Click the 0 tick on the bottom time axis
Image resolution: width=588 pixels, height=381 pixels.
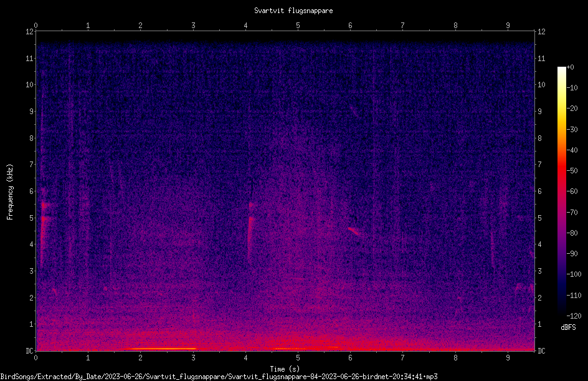36,358
